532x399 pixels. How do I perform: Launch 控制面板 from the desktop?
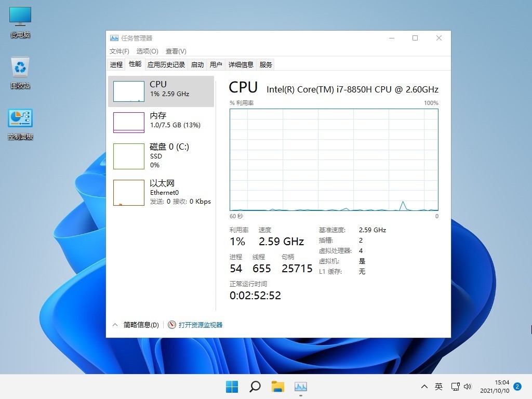tap(19, 122)
